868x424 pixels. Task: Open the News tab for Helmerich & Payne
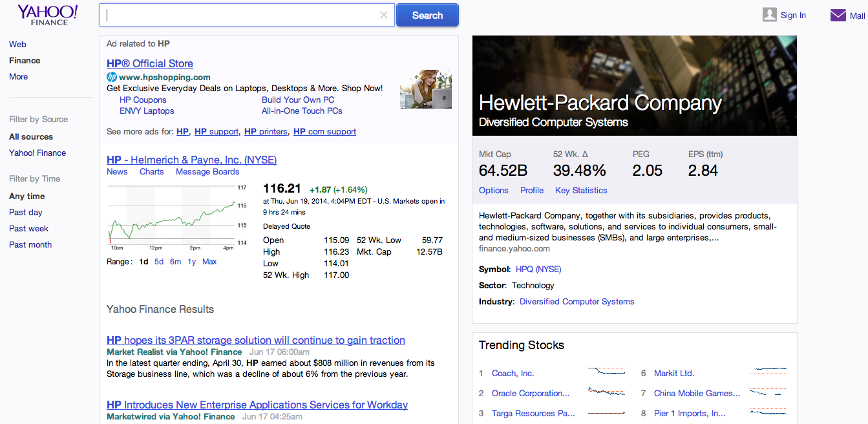(117, 171)
